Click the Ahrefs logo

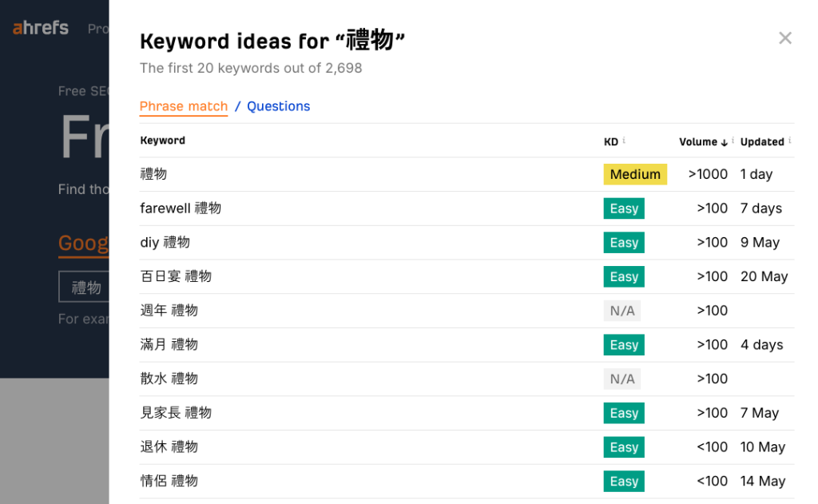tap(41, 28)
